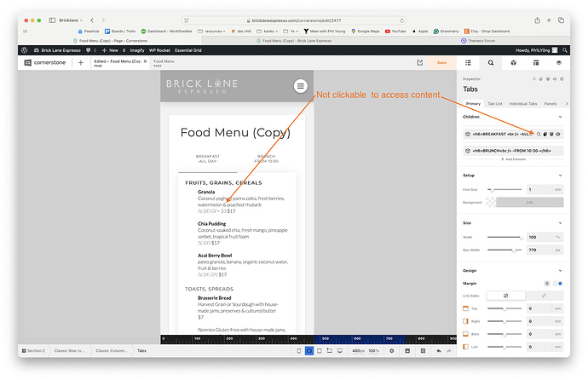Open the banks bookmarks folder dropdown
The height and width of the screenshot is (380, 588).
tap(268, 32)
